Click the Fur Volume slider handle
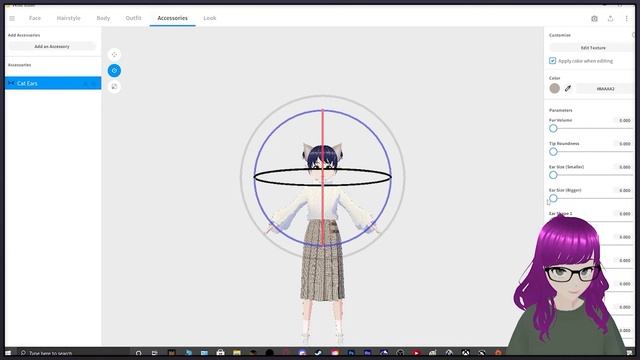Viewport: 640px width, 360px height. coord(553,129)
